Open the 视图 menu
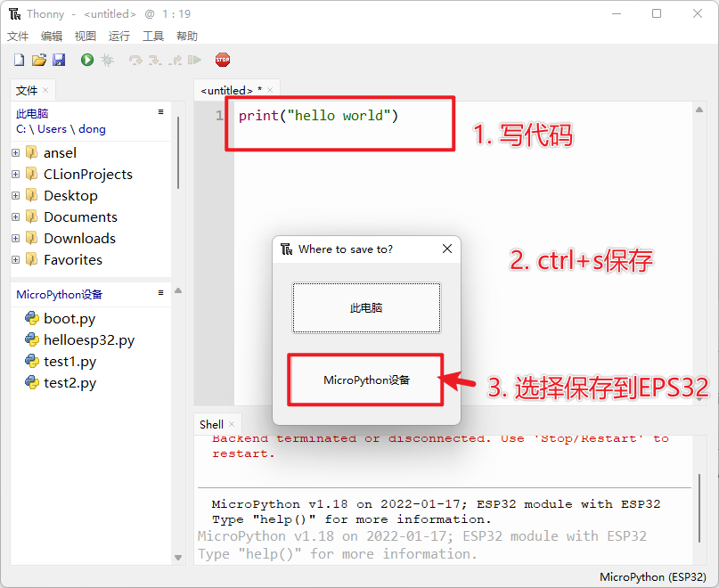The image size is (719, 588). (x=86, y=36)
